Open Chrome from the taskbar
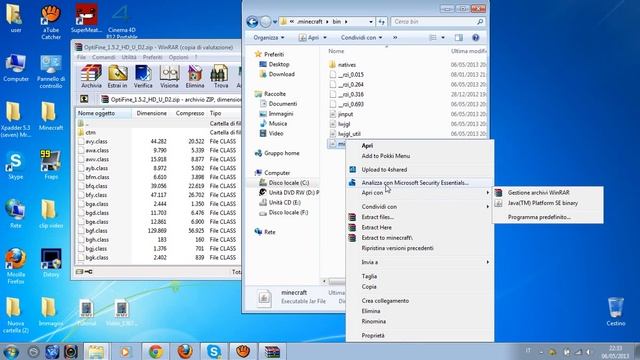 [156, 351]
